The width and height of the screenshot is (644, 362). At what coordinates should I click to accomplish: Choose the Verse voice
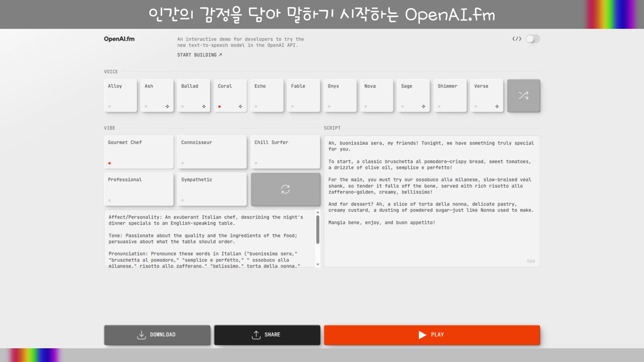tap(486, 96)
